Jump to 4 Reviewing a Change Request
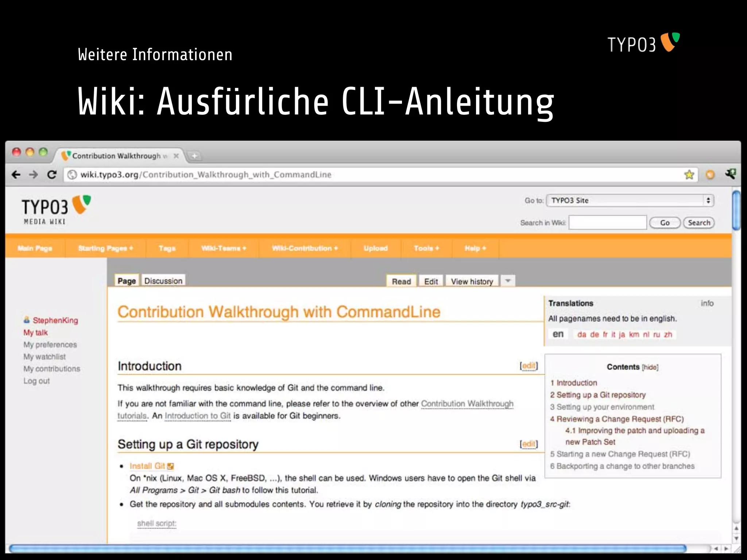The image size is (747, 560). pos(617,419)
